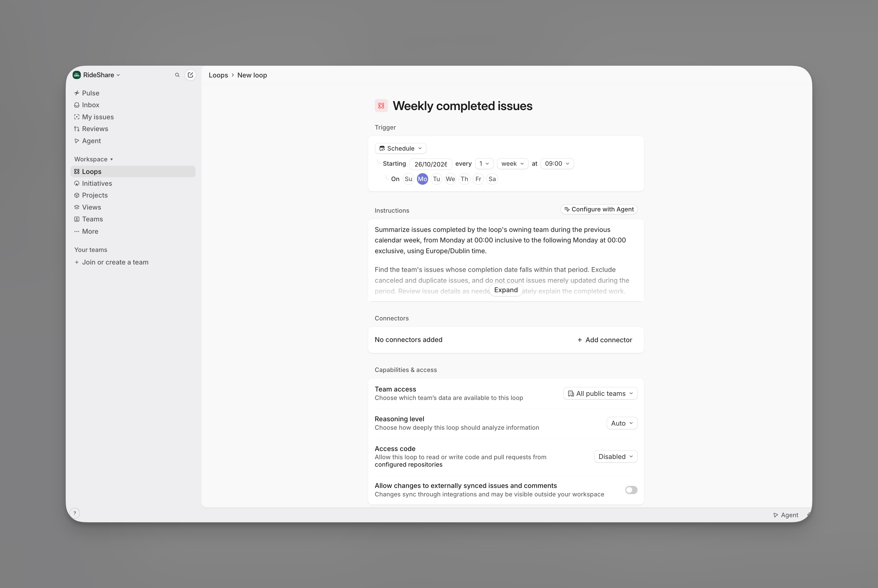
Task: Deselect Monday in the schedule days
Action: pos(422,179)
